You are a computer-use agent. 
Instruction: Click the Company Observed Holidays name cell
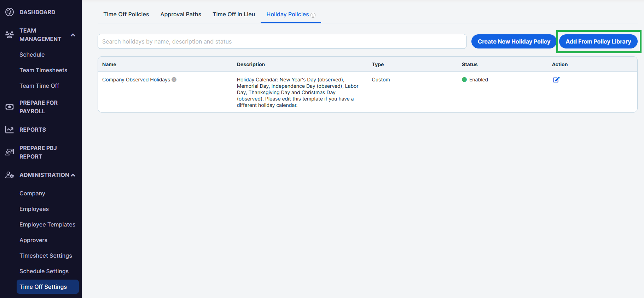136,80
